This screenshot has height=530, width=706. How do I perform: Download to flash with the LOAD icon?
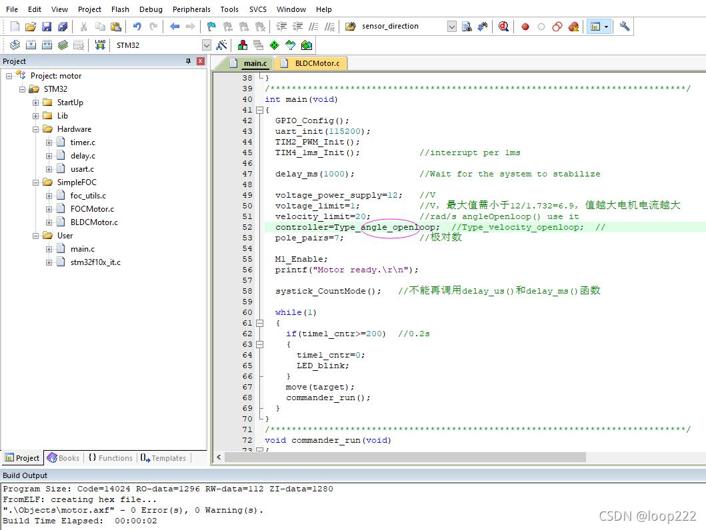pos(100,45)
